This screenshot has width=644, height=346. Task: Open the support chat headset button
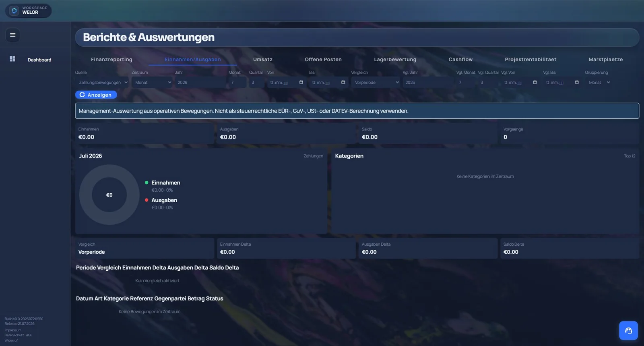tap(628, 331)
